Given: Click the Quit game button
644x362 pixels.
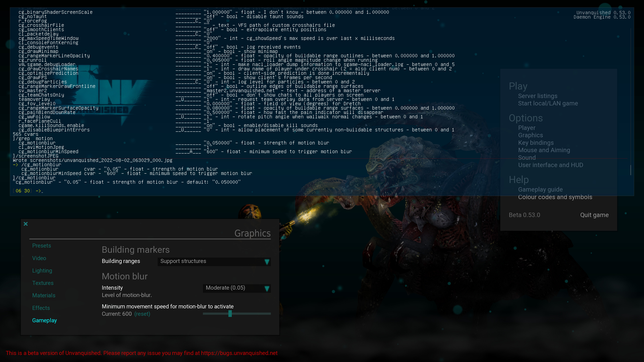Looking at the screenshot, I should point(594,215).
